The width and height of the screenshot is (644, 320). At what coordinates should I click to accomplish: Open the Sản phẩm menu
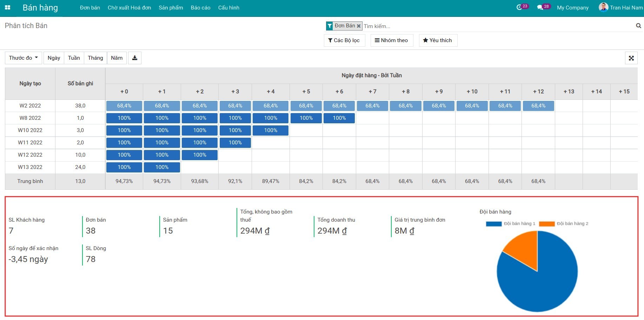tap(171, 8)
